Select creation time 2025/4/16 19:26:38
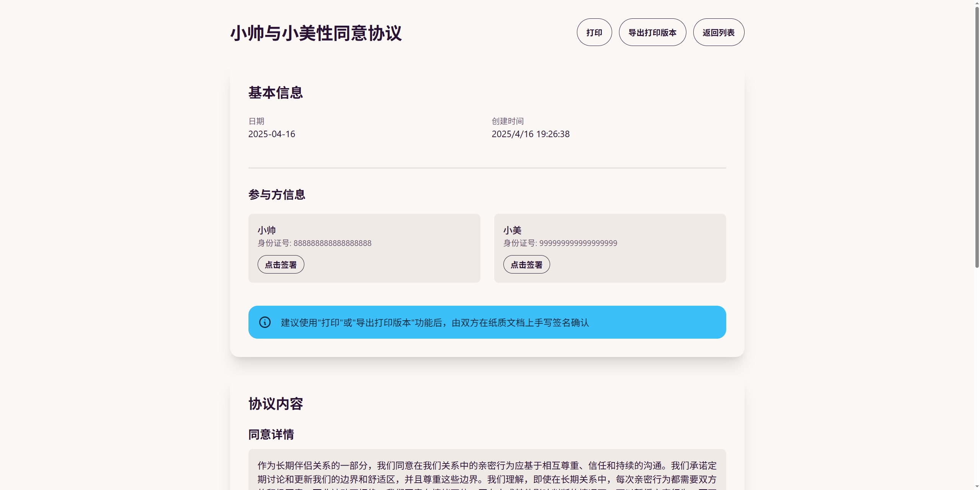980x490 pixels. [531, 134]
